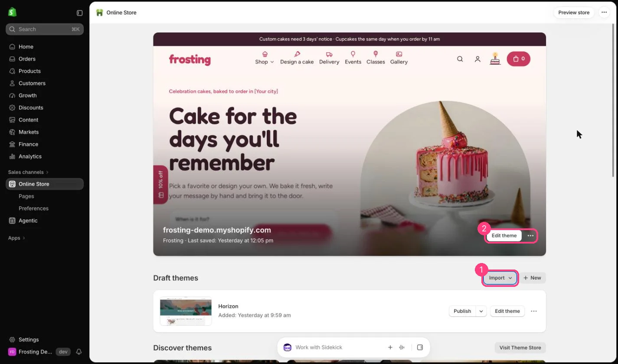This screenshot has width=618, height=364.
Task: Open the top-right more actions menu
Action: coord(604,13)
